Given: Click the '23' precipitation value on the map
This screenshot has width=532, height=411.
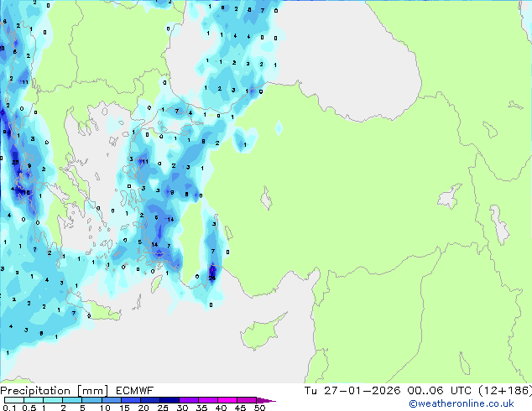Looking at the screenshot, I should click(15, 162).
